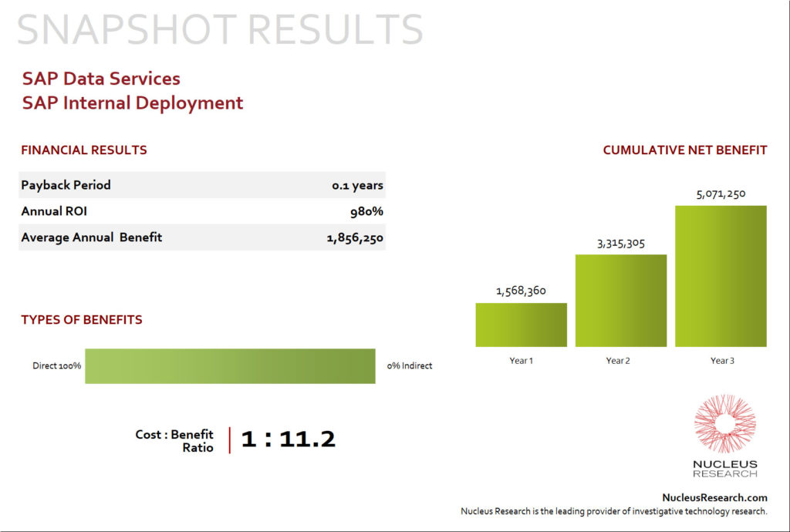Select the SNAPSHOT RESULTS title
This screenshot has width=790, height=532.
click(x=220, y=29)
